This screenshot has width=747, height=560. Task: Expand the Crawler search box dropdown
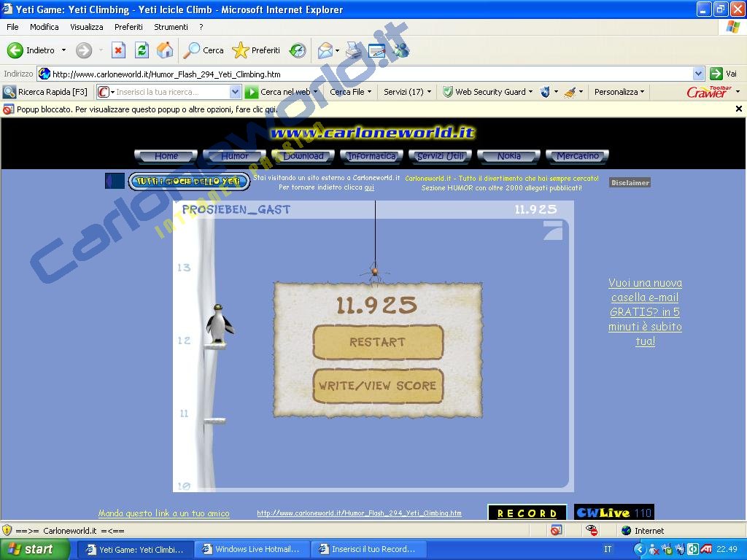(235, 92)
